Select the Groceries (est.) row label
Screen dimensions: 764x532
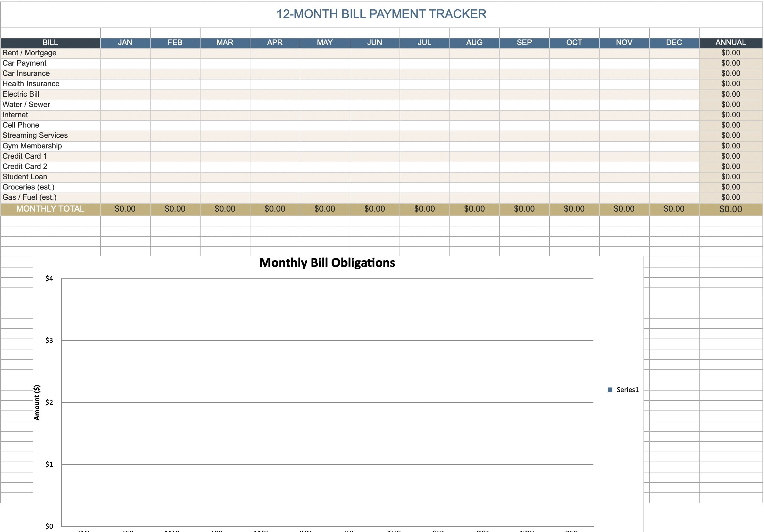(x=28, y=187)
